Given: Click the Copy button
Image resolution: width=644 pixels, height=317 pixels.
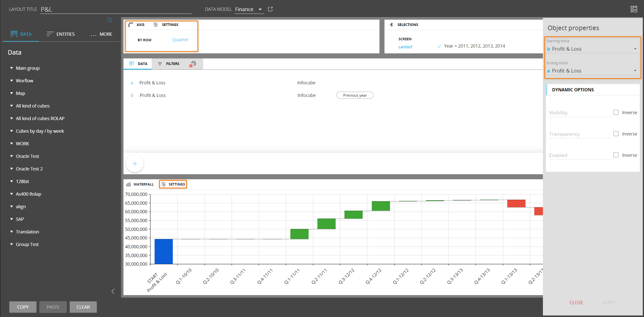Looking at the screenshot, I should [x=23, y=307].
